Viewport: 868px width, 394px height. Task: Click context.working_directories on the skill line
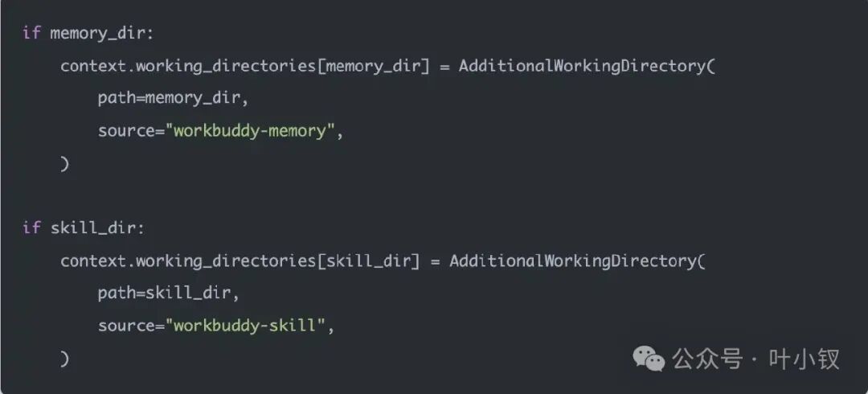[188, 261]
